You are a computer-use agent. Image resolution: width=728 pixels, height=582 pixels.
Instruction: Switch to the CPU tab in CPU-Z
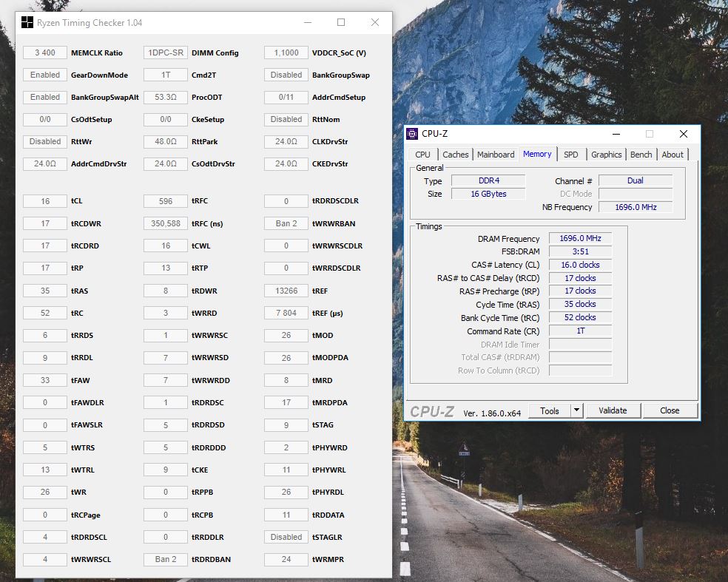tap(422, 155)
